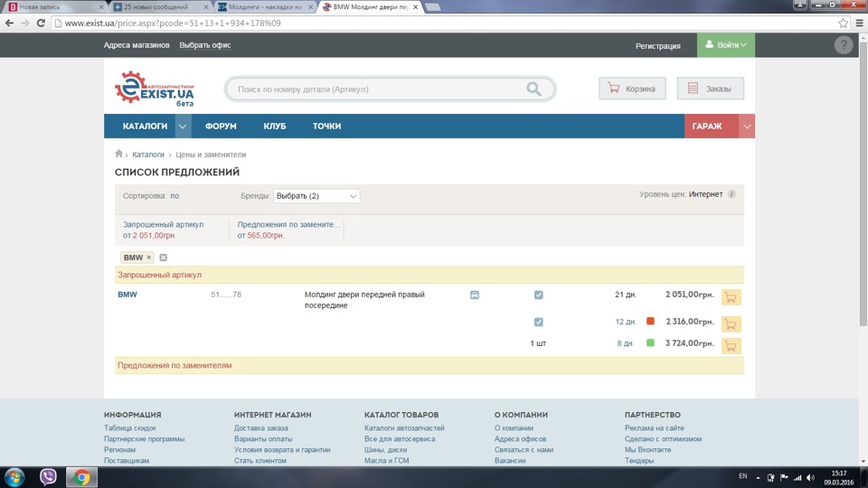Screen dimensions: 868x488
Task: Open the КЛУБ menu item
Action: pyautogui.click(x=275, y=127)
